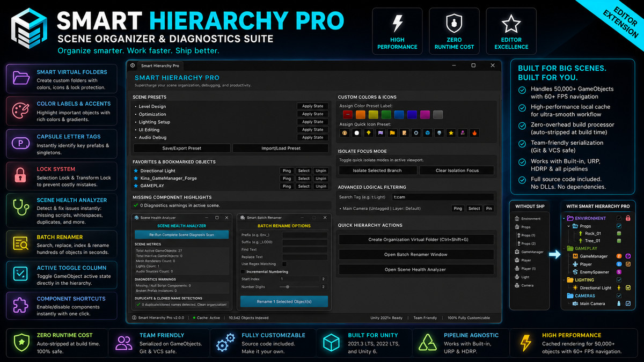Image resolution: width=644 pixels, height=362 pixels.
Task: Click the Zero Runtime Cost shield badge
Action: point(453,31)
